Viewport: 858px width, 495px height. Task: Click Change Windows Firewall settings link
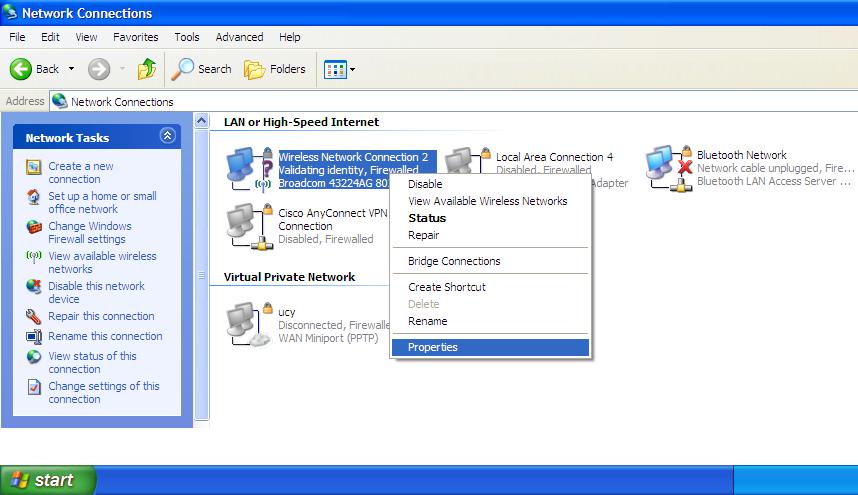coord(90,232)
